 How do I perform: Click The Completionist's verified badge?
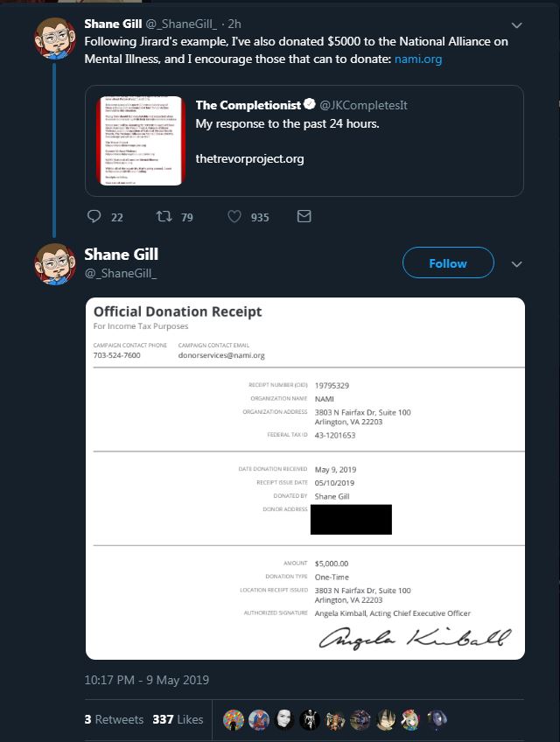tap(309, 103)
